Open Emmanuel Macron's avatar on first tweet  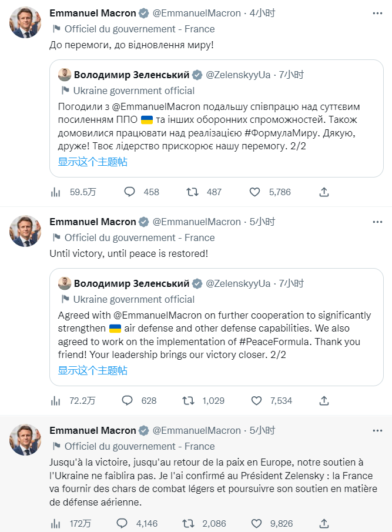point(25,23)
